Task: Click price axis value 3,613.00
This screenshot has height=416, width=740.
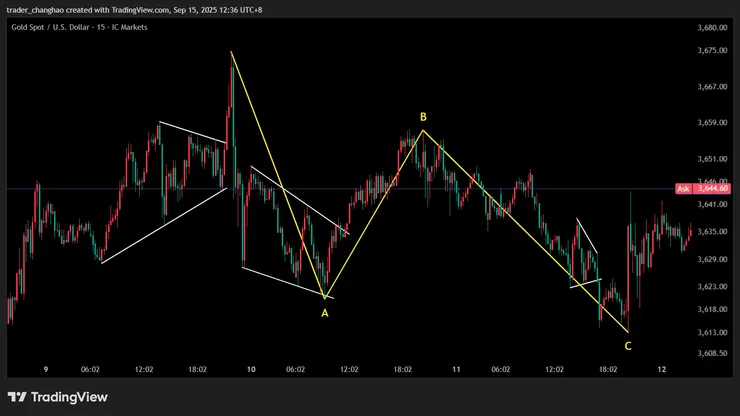Action: [712, 332]
